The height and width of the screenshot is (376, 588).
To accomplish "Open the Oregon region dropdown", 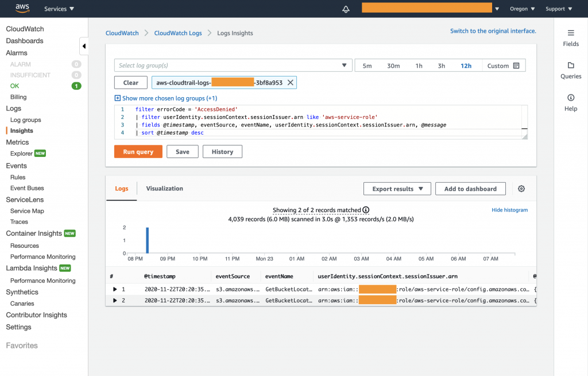I will coord(521,9).
